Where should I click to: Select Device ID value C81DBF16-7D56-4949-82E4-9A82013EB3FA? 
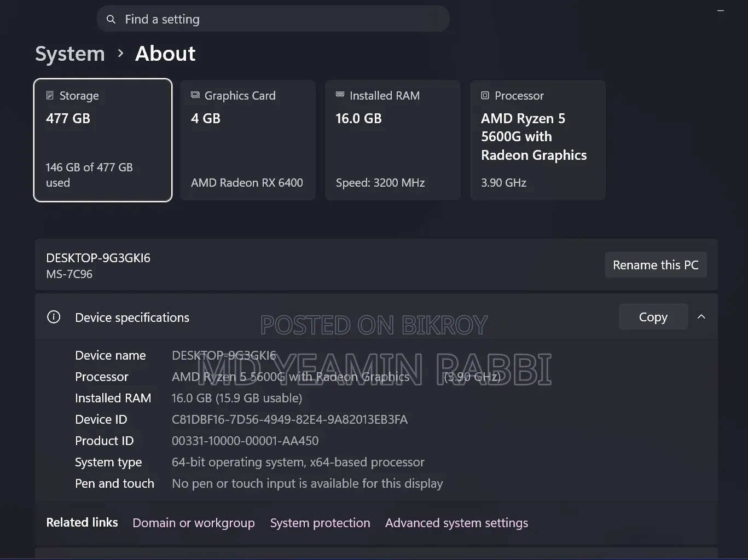point(290,419)
